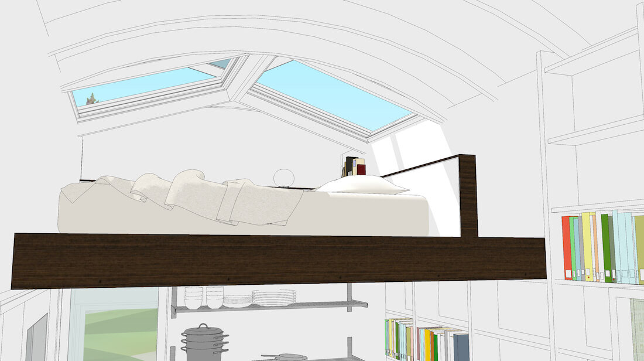Click the dark wood headboard post
644x361 pixels.
click(468, 196)
